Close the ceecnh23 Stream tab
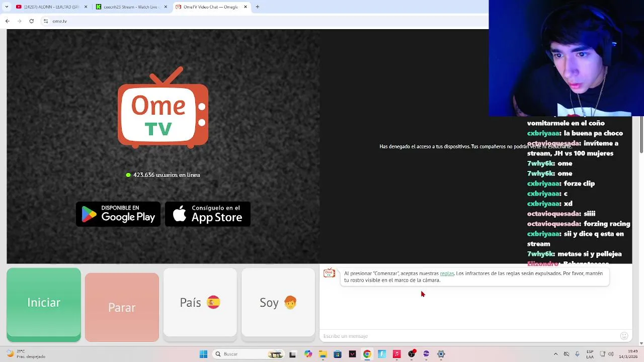The image size is (644, 362). pyautogui.click(x=166, y=7)
